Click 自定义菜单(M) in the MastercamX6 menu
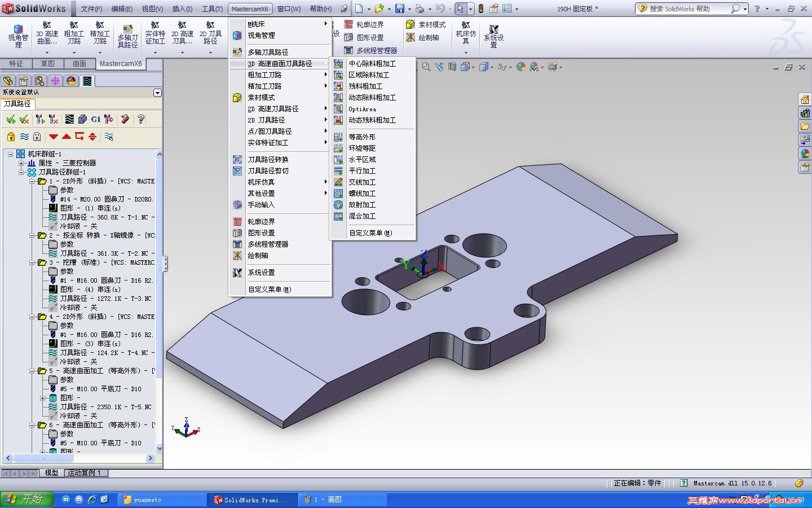 [x=280, y=290]
